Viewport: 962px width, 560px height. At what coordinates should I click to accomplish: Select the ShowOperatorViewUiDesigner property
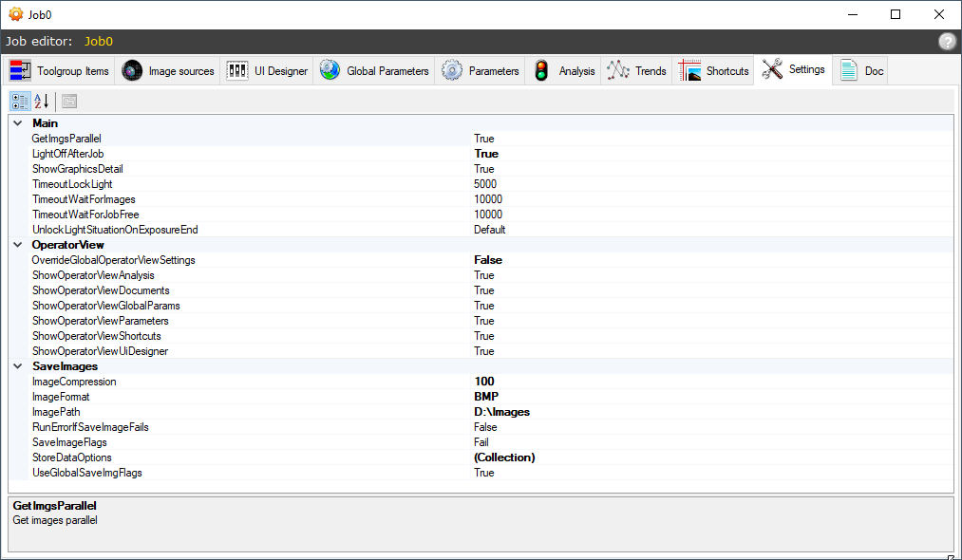coord(101,351)
